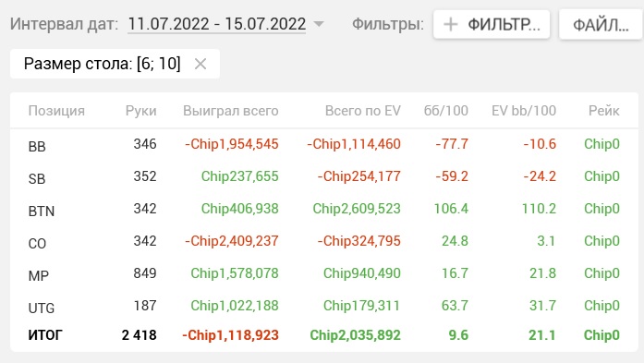Remove the Размер стола filter chip

[x=200, y=64]
